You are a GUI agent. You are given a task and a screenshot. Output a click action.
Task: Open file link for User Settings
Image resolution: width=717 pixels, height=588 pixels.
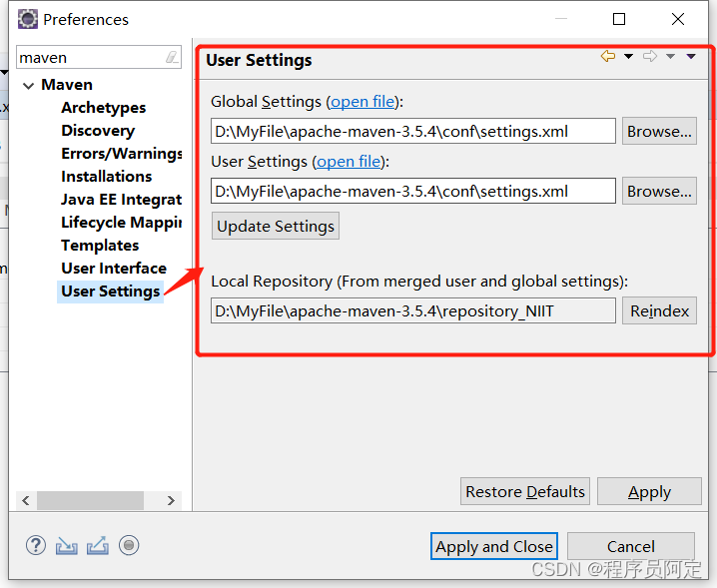(x=349, y=162)
